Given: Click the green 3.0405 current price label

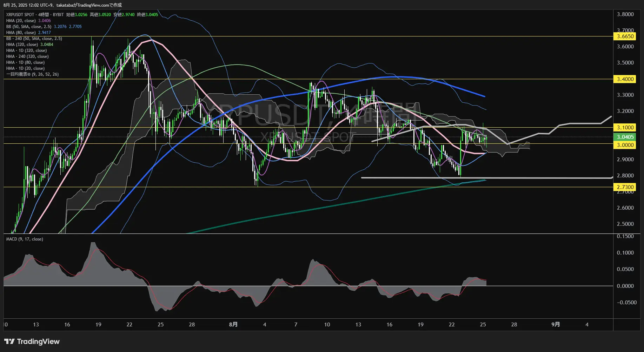Looking at the screenshot, I should (x=625, y=137).
